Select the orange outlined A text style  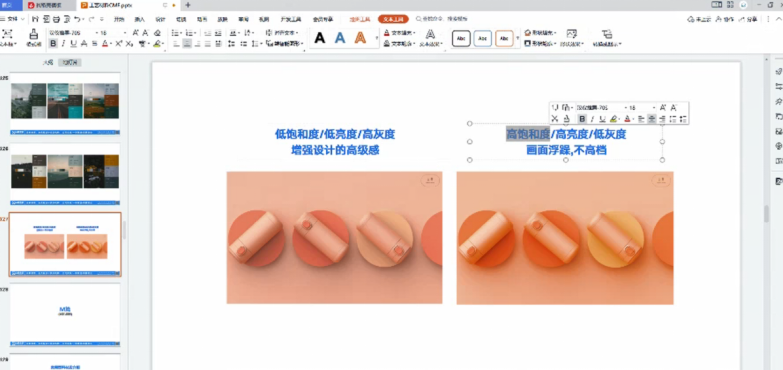tap(360, 38)
